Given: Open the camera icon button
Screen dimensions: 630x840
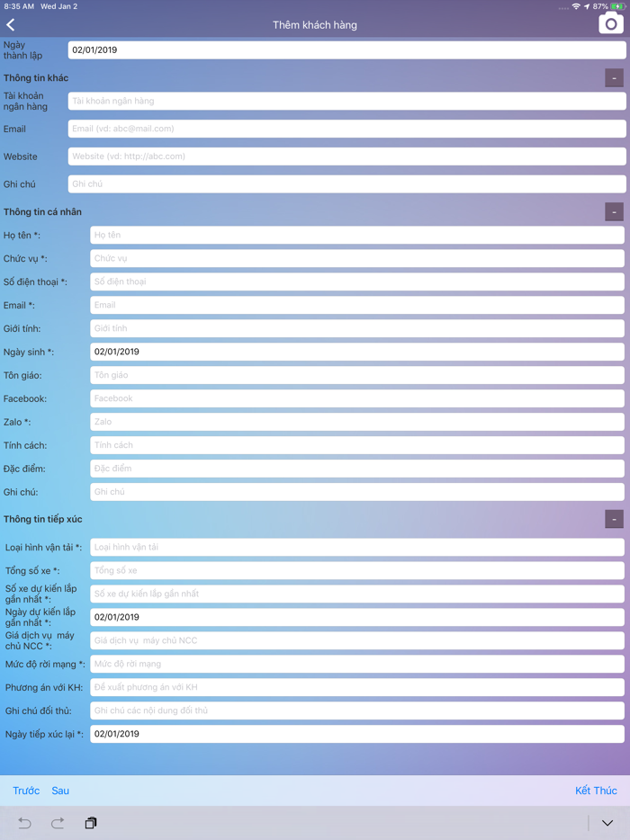Looking at the screenshot, I should (x=611, y=24).
